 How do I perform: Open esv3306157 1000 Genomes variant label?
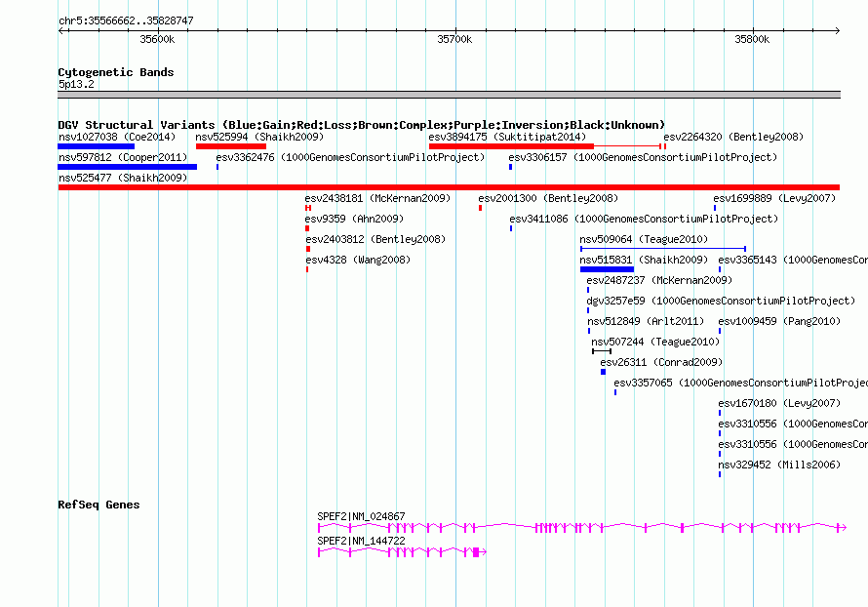pos(643,157)
